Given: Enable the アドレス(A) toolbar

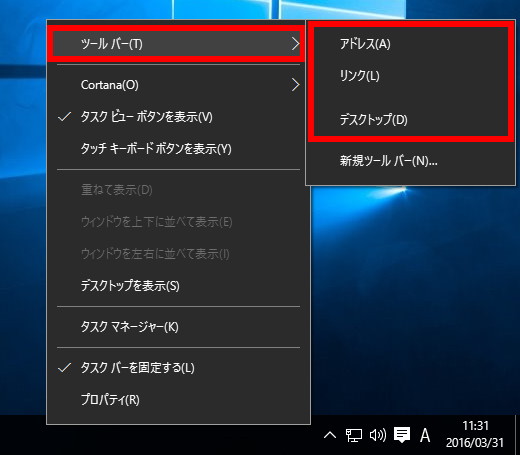Looking at the screenshot, I should click(x=411, y=44).
